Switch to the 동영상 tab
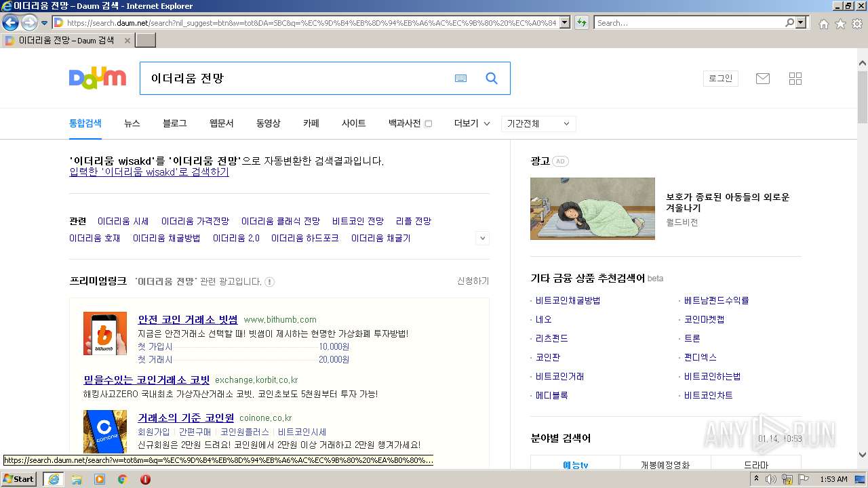868x488 pixels. pyautogui.click(x=269, y=123)
